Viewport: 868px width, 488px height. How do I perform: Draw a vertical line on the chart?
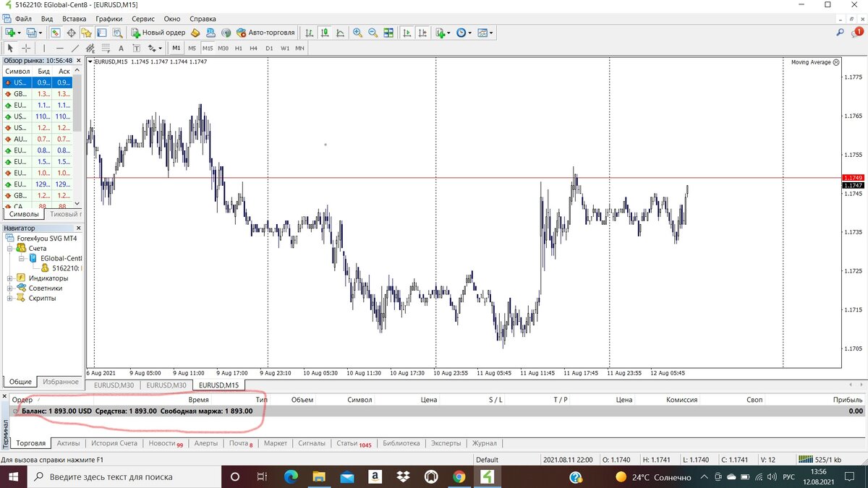[44, 48]
